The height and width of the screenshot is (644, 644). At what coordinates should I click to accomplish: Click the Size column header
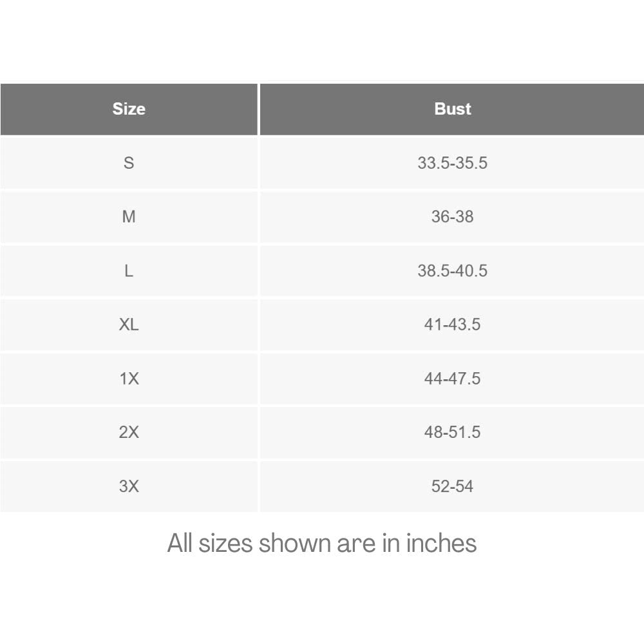click(129, 109)
